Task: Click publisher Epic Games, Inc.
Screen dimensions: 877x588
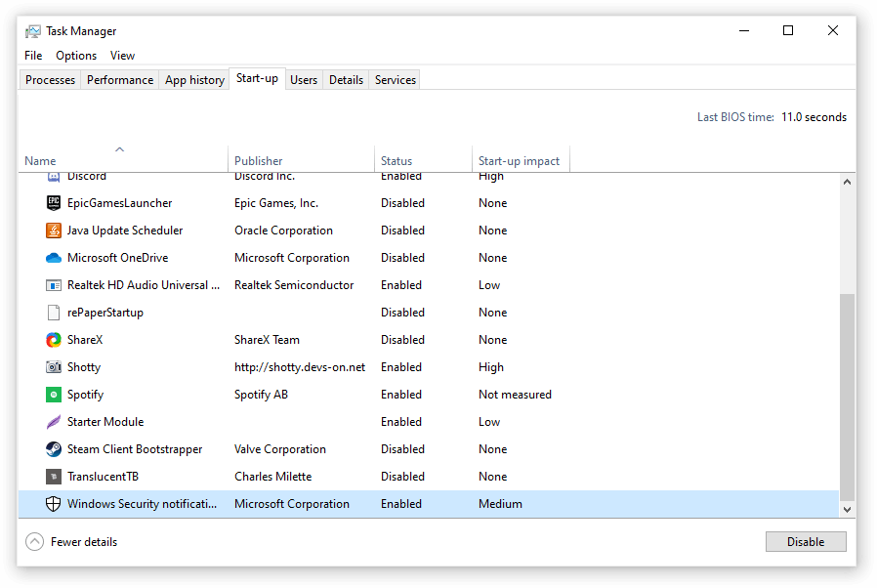Action: pos(276,203)
